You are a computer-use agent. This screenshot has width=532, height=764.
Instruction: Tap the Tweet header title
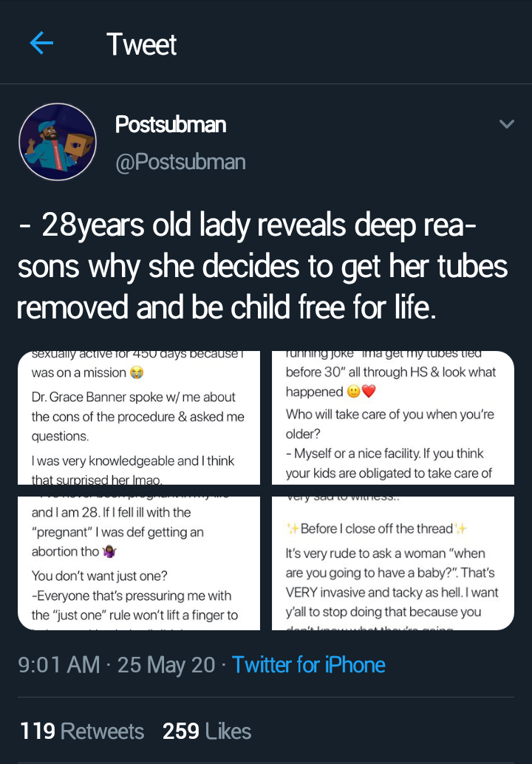pyautogui.click(x=141, y=44)
